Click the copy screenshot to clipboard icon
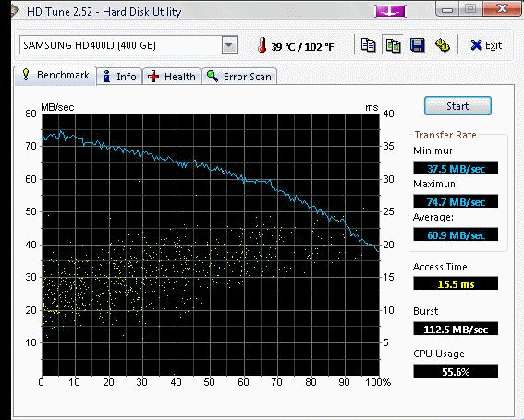The height and width of the screenshot is (420, 524). 393,45
